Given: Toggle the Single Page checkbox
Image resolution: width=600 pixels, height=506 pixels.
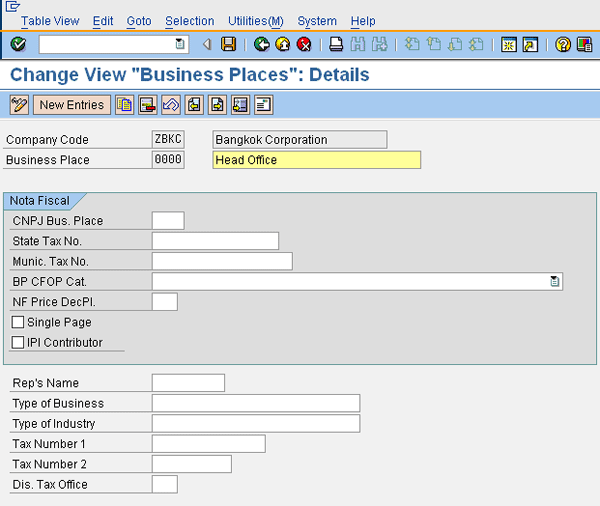Looking at the screenshot, I should (x=18, y=323).
